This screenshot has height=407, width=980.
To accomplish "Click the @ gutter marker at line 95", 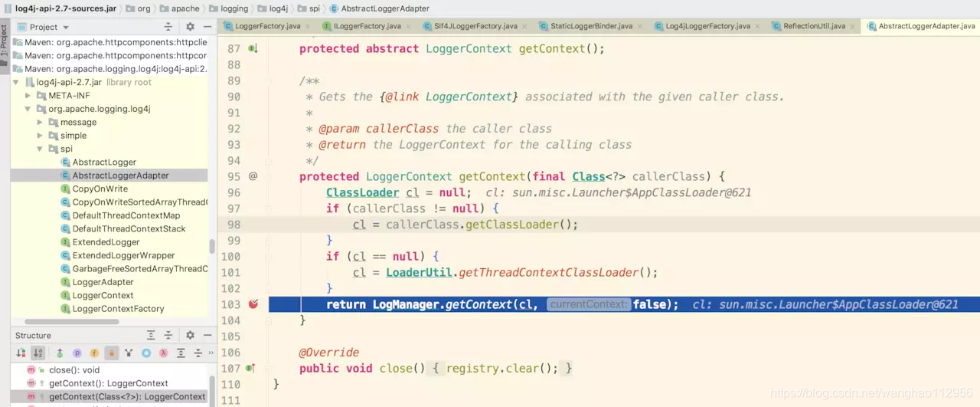I will tap(253, 176).
